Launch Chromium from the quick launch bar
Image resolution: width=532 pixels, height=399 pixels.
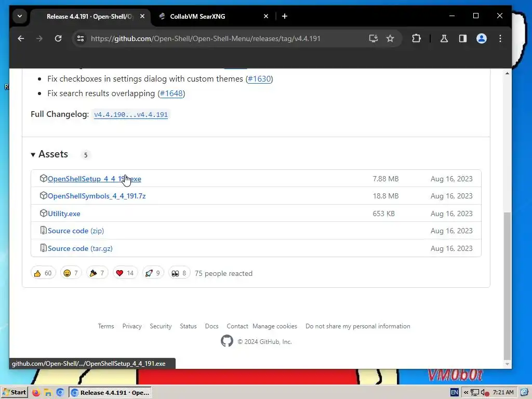pyautogui.click(x=60, y=393)
